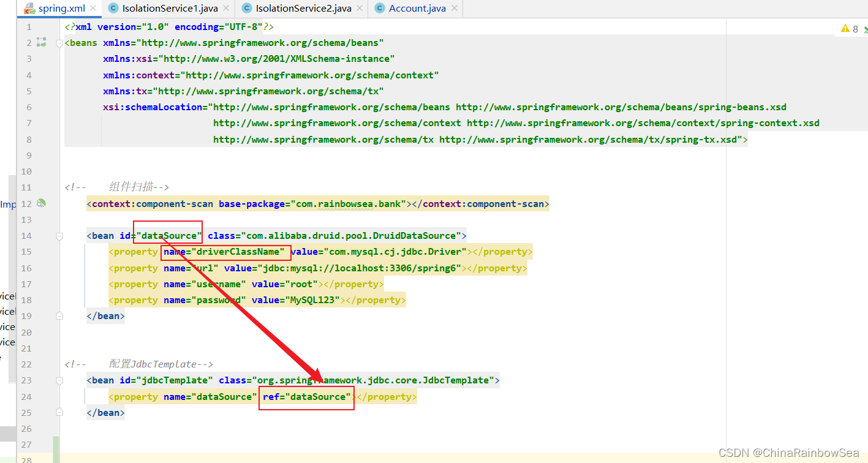Open the 8 warnings inspection indicator
868x463 pixels.
(x=850, y=29)
